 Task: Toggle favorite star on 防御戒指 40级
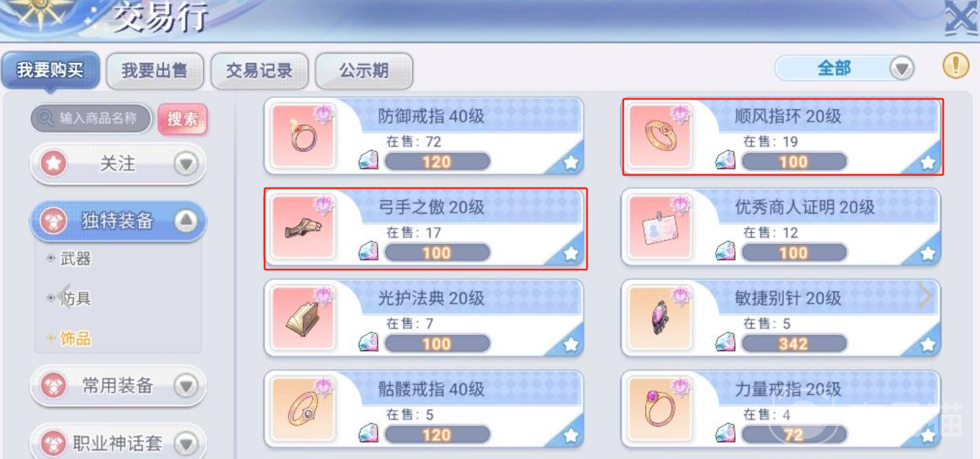pyautogui.click(x=571, y=162)
